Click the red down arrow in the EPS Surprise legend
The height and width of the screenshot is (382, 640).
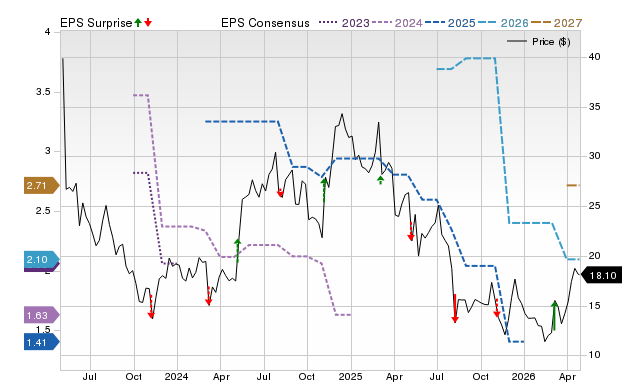[148, 23]
